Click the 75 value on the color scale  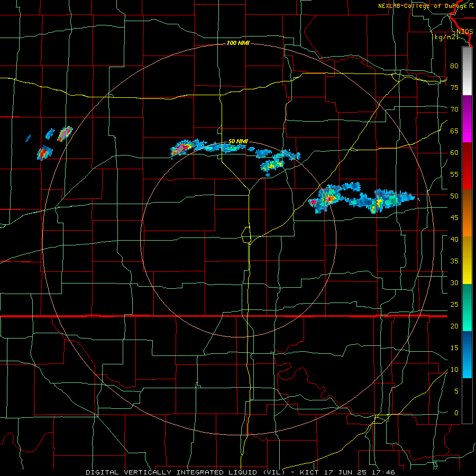click(x=454, y=87)
